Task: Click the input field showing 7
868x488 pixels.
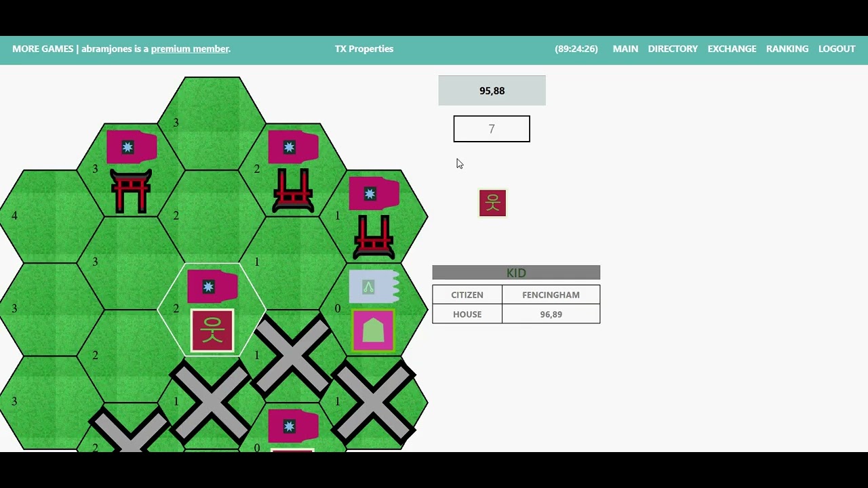Action: click(x=492, y=129)
